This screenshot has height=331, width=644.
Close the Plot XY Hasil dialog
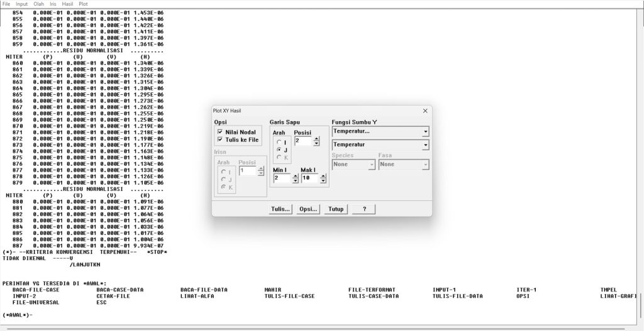click(425, 111)
